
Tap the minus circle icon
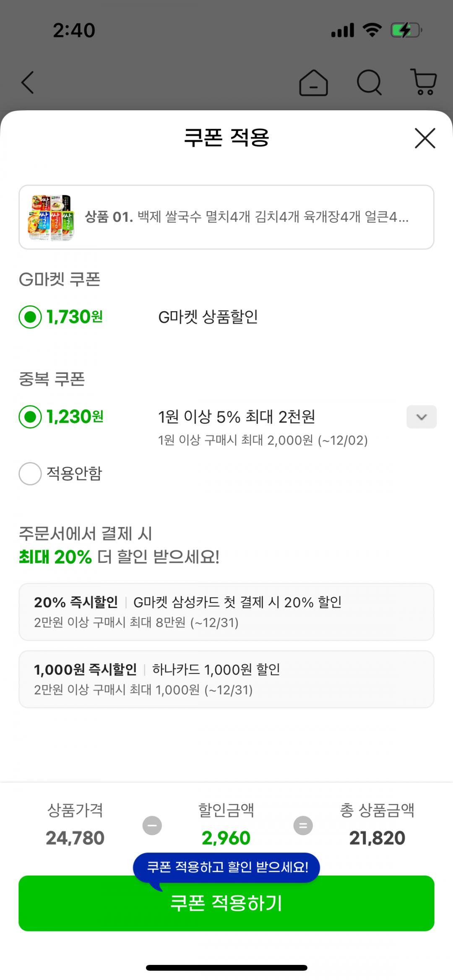(x=152, y=825)
